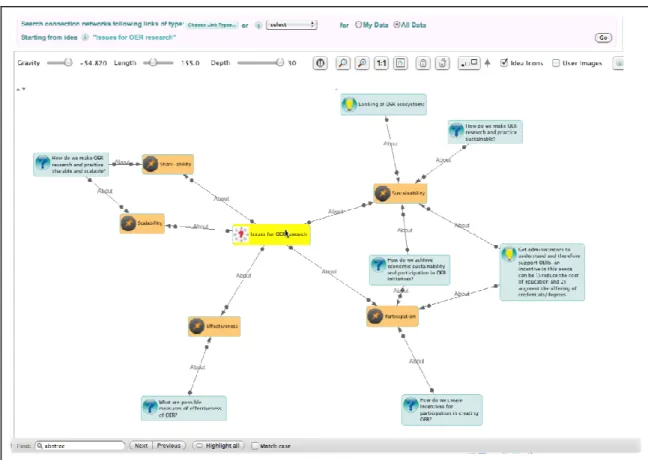
Task: Click the About label below the Participation node
Action: [x=417, y=361]
